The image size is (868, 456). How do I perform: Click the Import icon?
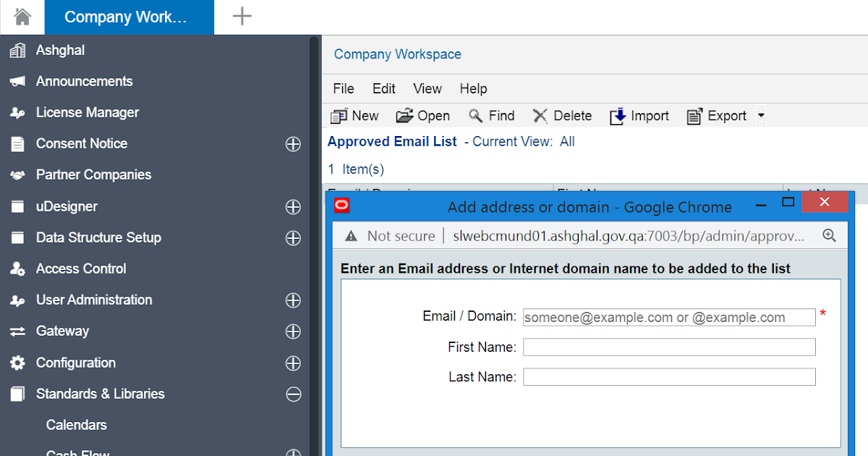point(618,115)
